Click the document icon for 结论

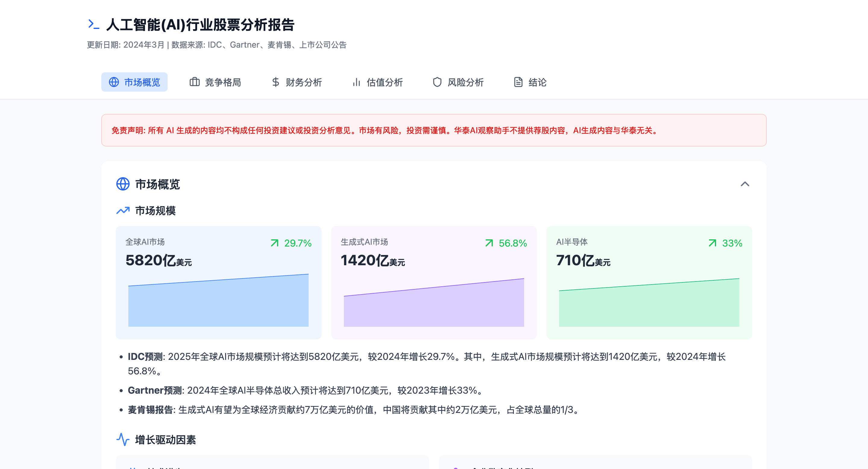click(518, 82)
